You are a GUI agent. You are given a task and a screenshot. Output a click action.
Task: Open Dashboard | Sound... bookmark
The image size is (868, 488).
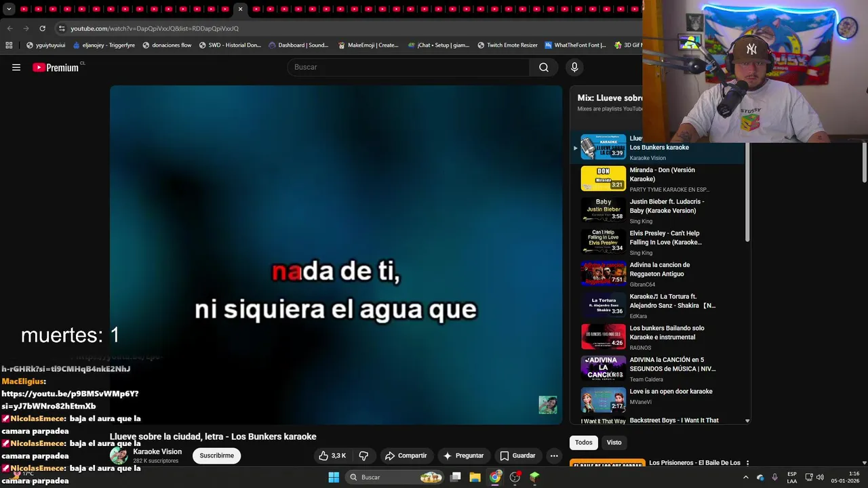[x=298, y=45]
